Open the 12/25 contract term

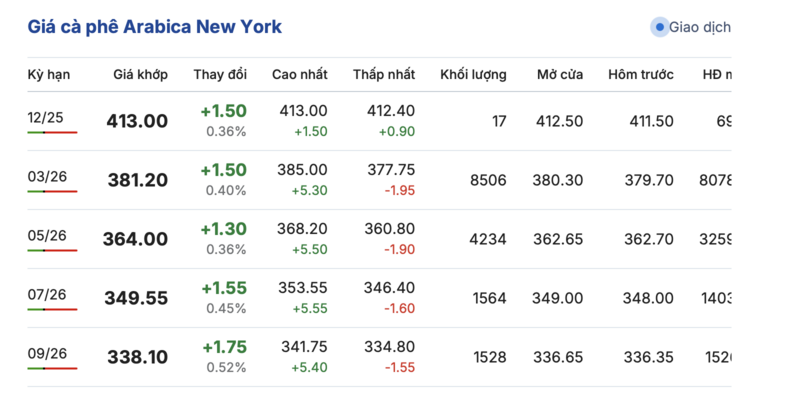point(45,117)
